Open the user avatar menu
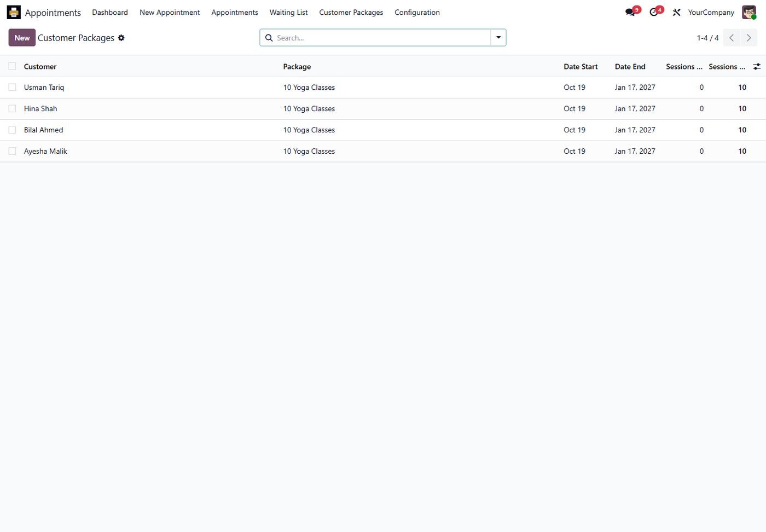 [749, 12]
